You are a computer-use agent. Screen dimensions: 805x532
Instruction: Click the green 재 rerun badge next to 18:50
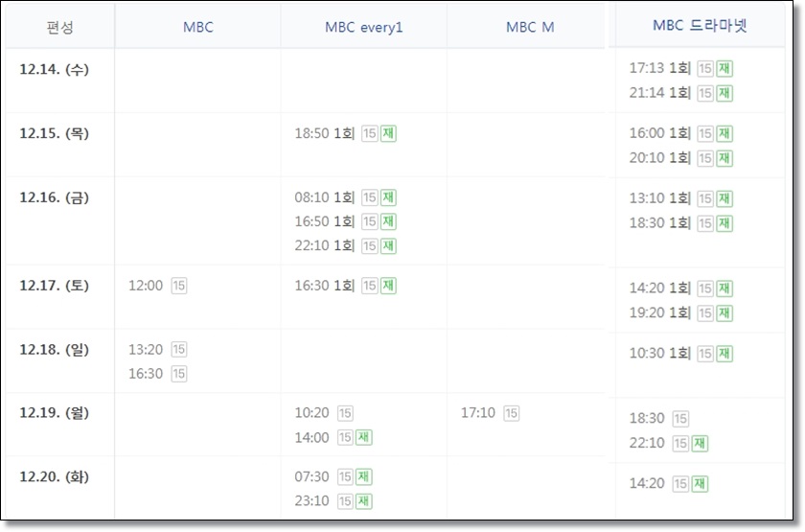coord(389,133)
